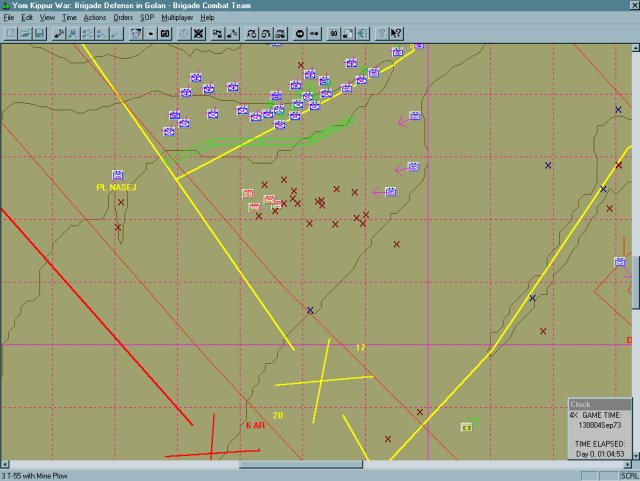Open the File menu

tap(9, 18)
